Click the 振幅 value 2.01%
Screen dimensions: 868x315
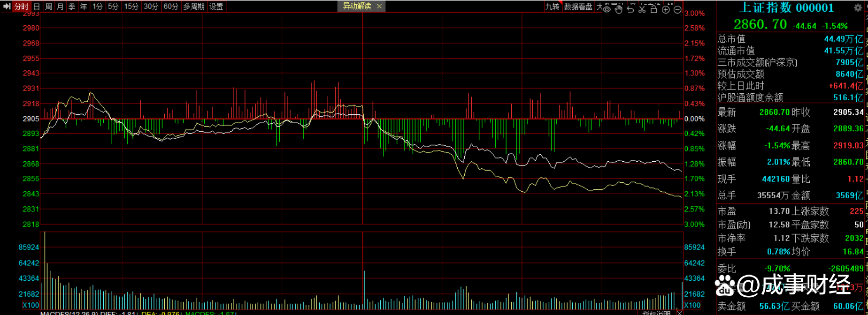tap(778, 162)
